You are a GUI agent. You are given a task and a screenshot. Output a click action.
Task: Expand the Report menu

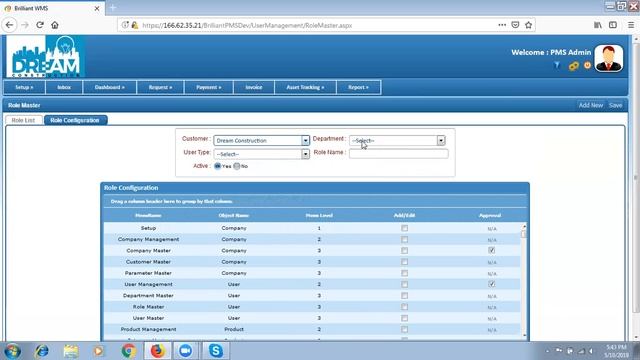pos(358,87)
